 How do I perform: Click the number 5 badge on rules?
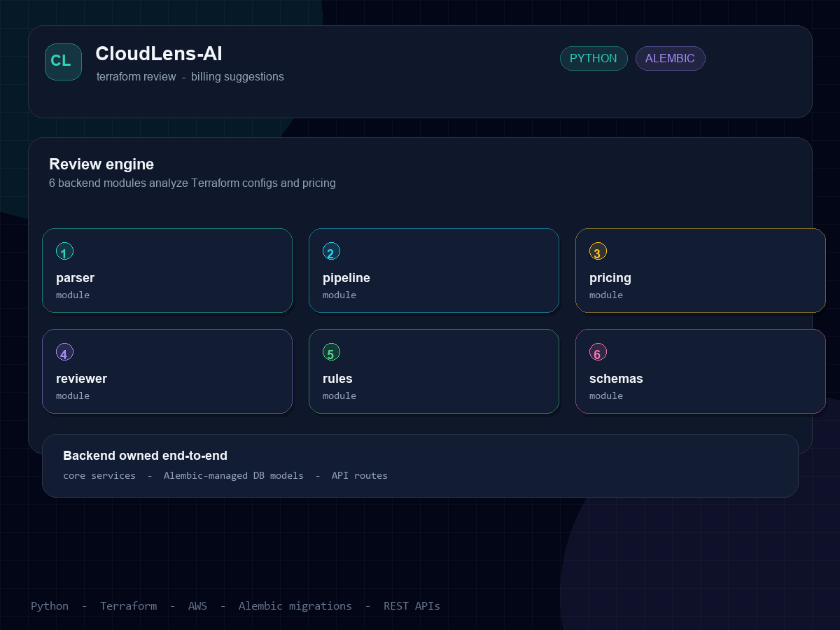331,352
